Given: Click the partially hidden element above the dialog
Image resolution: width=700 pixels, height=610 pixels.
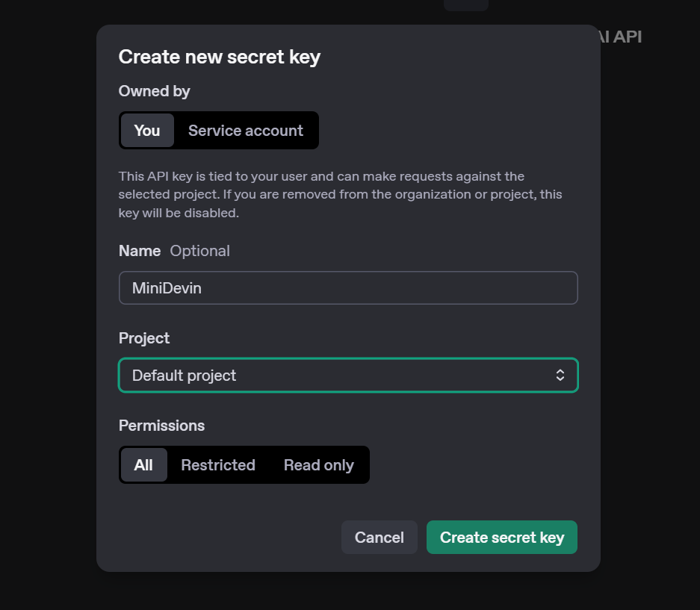Looking at the screenshot, I should coord(465,4).
